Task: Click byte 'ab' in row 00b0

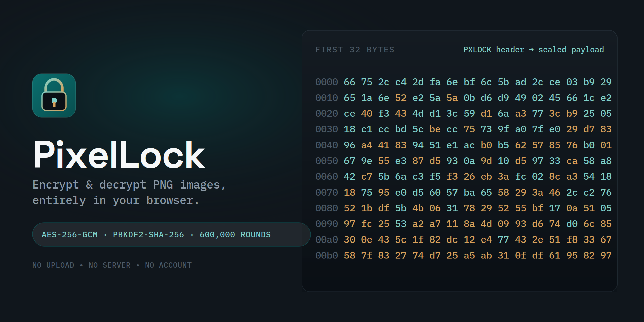Action: point(486,256)
